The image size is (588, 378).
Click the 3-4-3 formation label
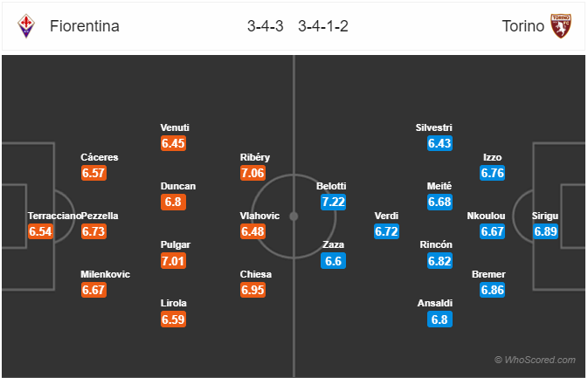click(265, 26)
